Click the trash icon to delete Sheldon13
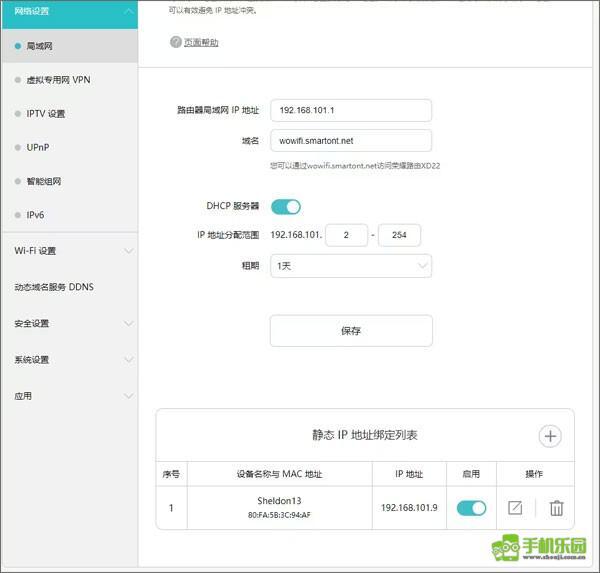 point(556,508)
